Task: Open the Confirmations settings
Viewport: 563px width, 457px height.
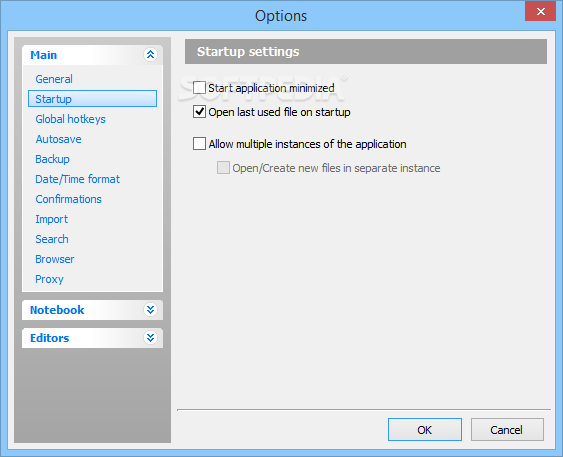Action: (69, 199)
